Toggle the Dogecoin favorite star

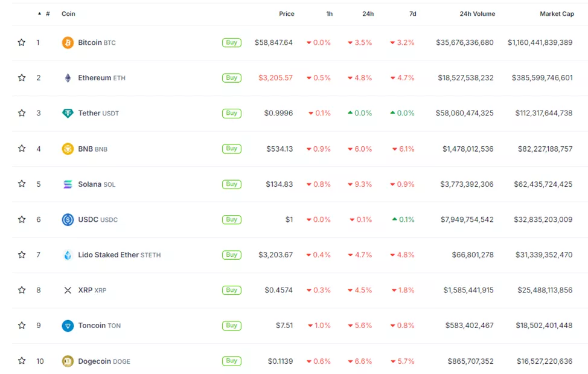[22, 361]
